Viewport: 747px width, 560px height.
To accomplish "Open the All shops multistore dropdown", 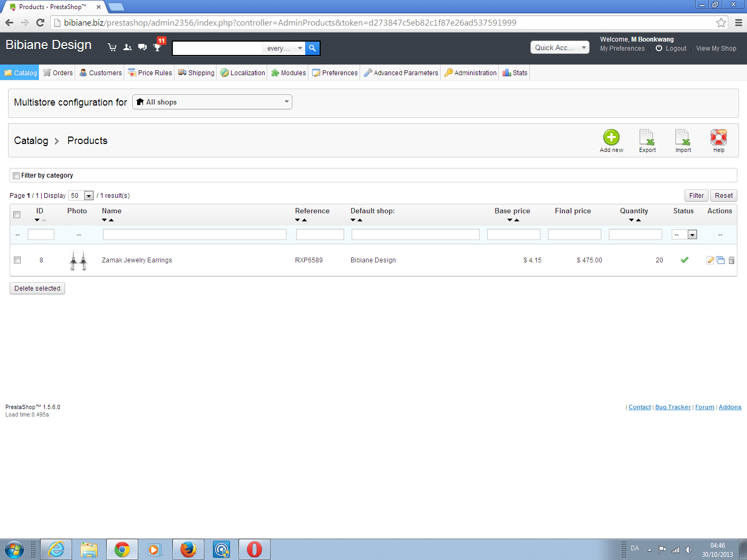I will coord(212,102).
